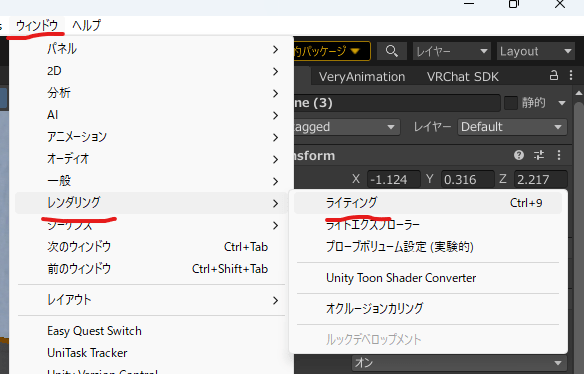Open the 静的 dropdown arrow

[562, 103]
